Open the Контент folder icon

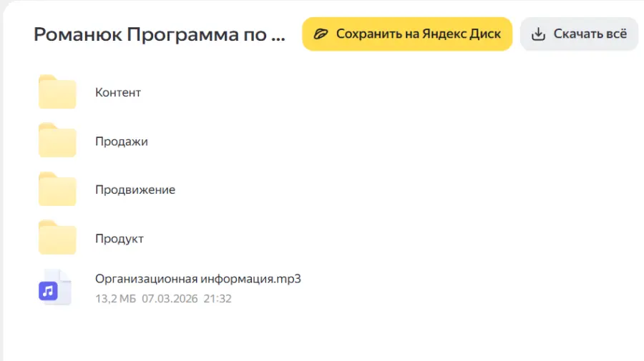coord(57,92)
